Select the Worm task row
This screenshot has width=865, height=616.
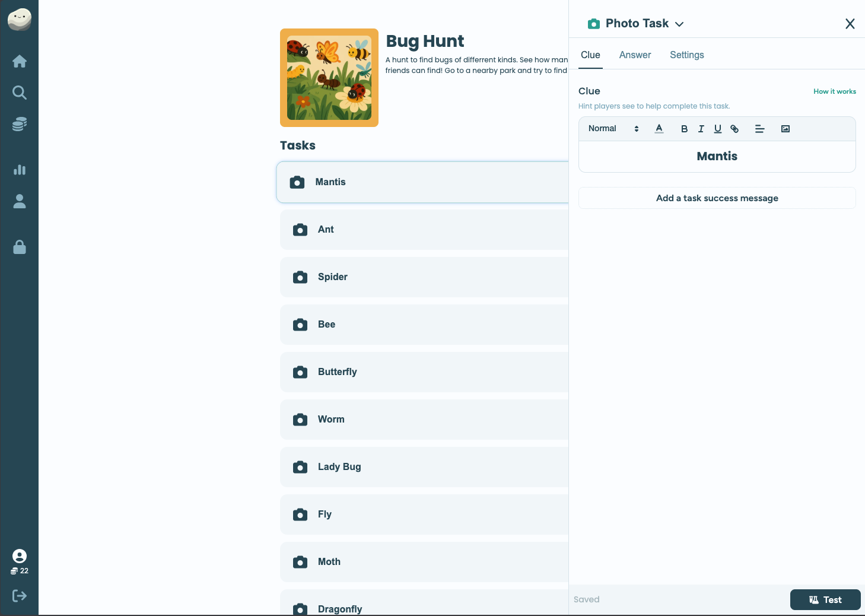tap(424, 420)
